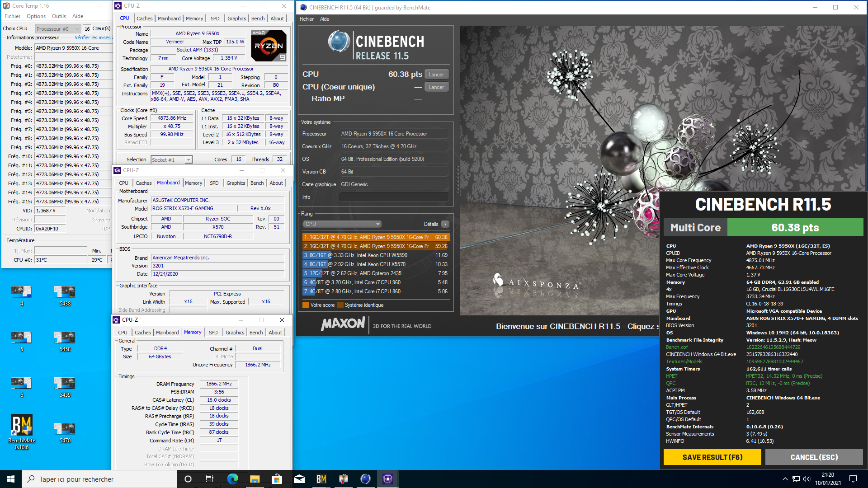Expand the CPU ranking dropdown in Cinebench
Screen dimensions: 868x488
click(342, 224)
